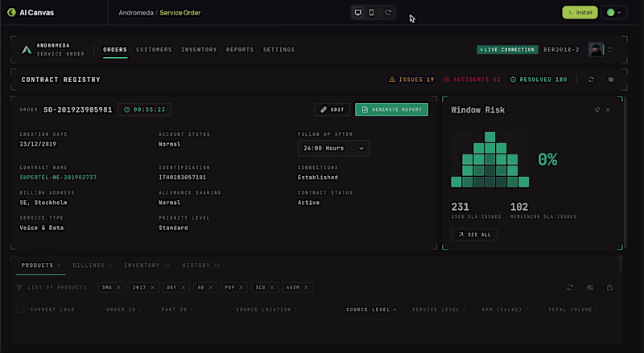Switch to the lower Inventory 12 tab
The width and height of the screenshot is (644, 353).
[x=147, y=265]
